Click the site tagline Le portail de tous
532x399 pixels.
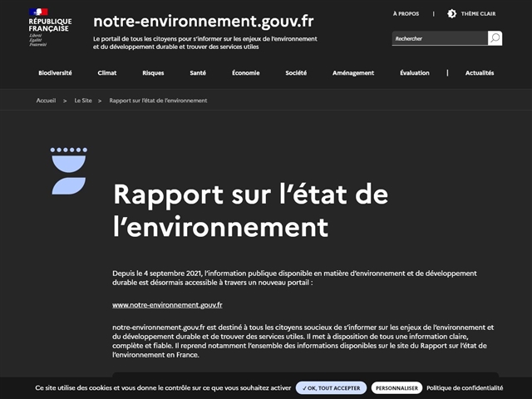pos(205,42)
